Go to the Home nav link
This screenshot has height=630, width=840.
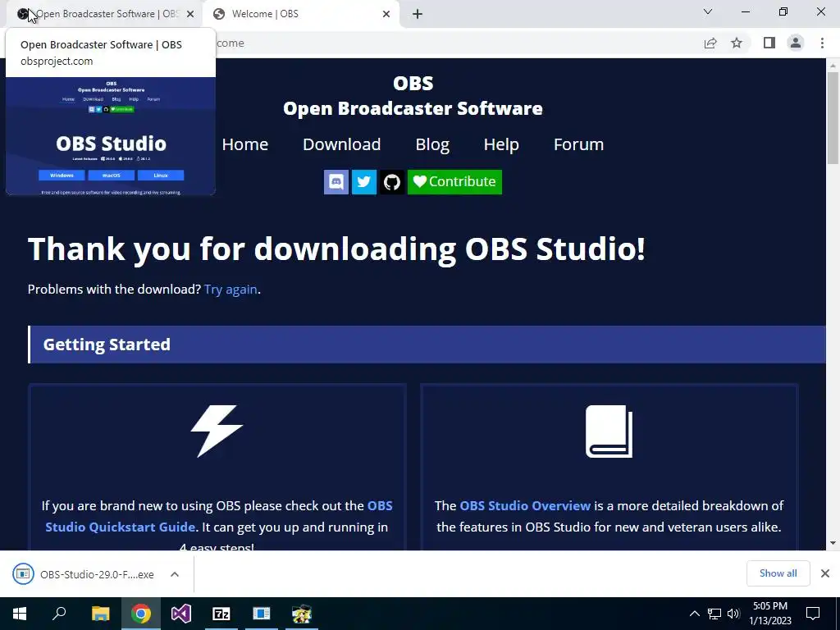tap(244, 144)
